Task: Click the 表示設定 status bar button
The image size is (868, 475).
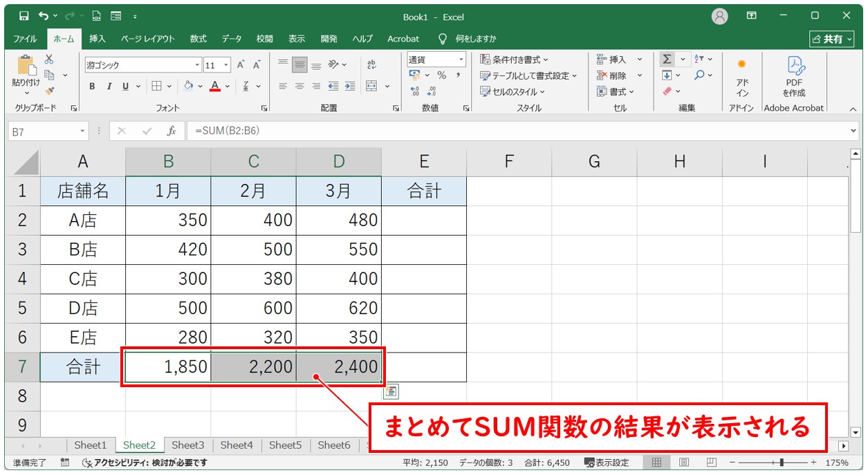Action: click(607, 463)
